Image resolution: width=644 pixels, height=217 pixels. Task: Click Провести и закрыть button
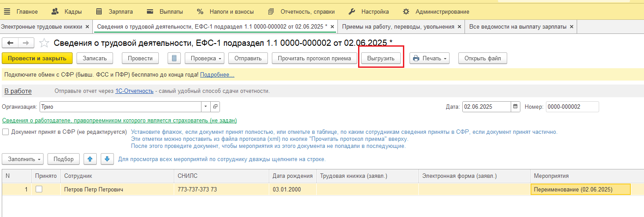[x=37, y=58]
